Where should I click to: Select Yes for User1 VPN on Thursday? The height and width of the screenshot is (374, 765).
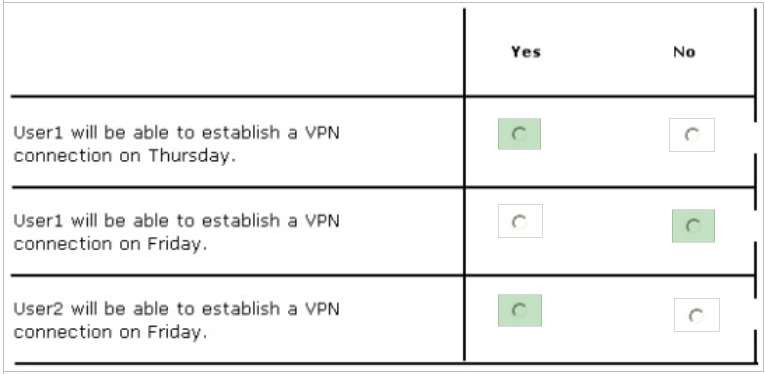point(520,134)
